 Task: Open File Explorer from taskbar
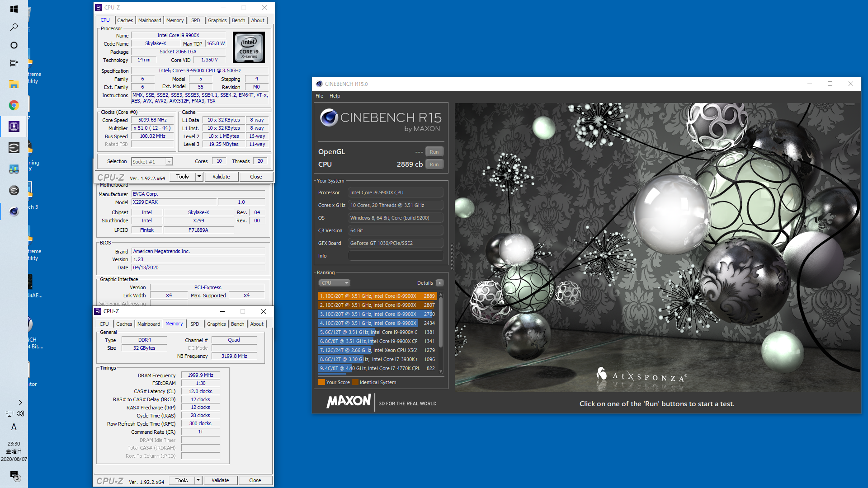(14, 84)
